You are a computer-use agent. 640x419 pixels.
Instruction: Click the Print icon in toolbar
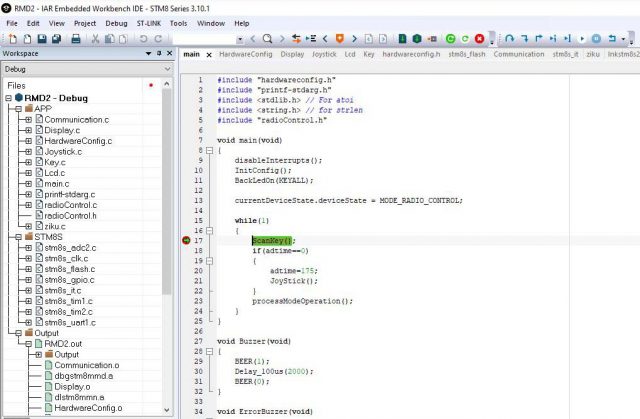74,38
